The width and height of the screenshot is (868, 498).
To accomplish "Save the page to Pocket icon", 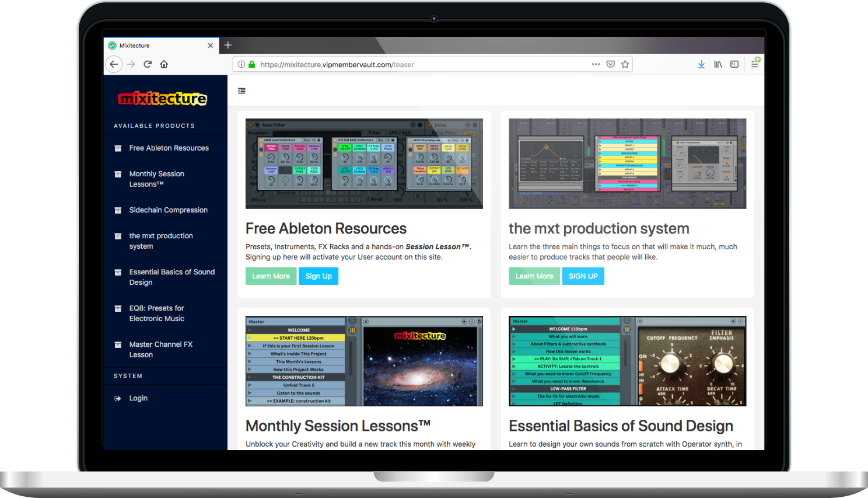I will click(610, 64).
